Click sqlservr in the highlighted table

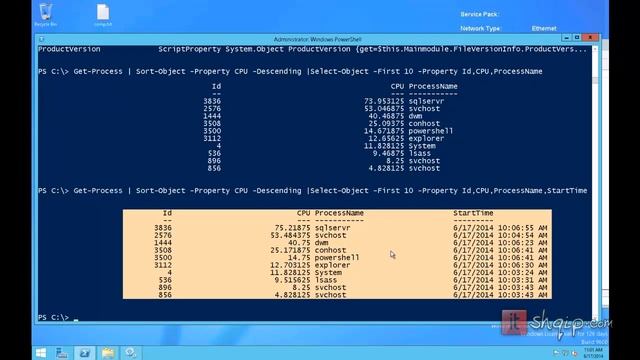point(332,228)
